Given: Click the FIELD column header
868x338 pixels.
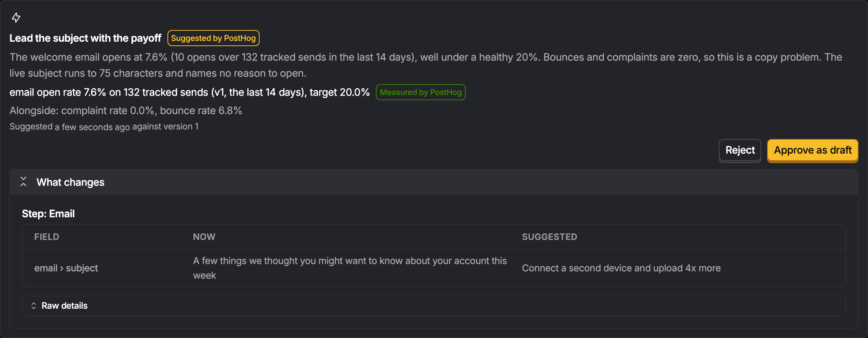Looking at the screenshot, I should (x=47, y=237).
